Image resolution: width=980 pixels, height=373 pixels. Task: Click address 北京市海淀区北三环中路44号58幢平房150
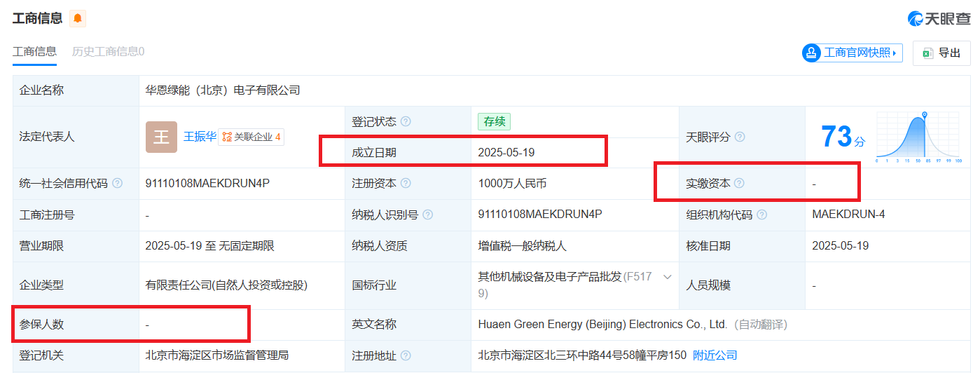[582, 355]
